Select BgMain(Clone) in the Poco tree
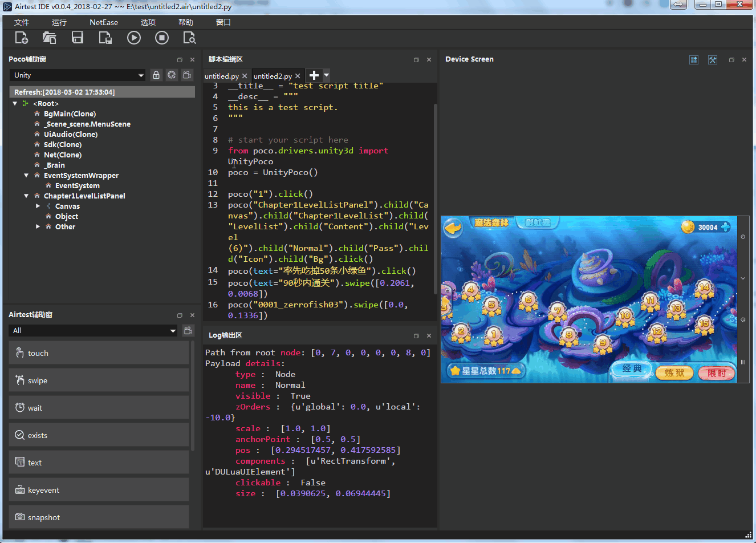The image size is (756, 543). [70, 114]
